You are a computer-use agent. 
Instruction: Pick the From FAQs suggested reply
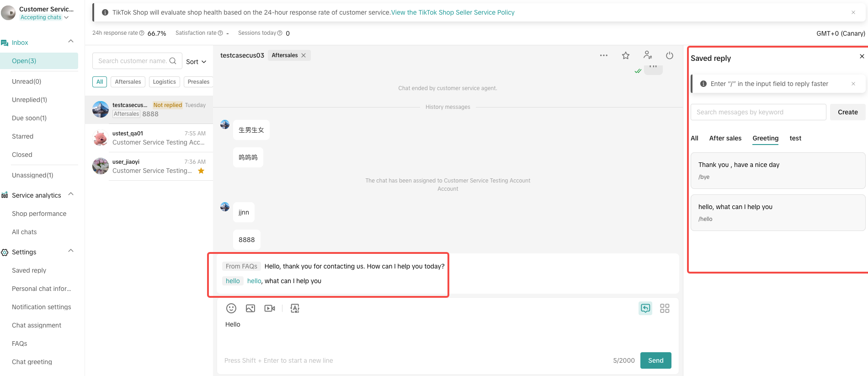333,266
